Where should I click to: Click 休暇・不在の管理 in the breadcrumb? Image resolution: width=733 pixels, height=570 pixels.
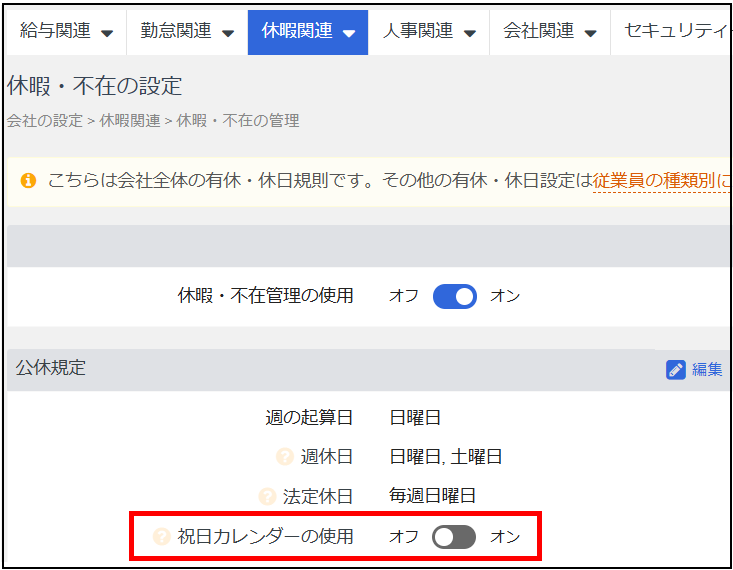pyautogui.click(x=238, y=121)
